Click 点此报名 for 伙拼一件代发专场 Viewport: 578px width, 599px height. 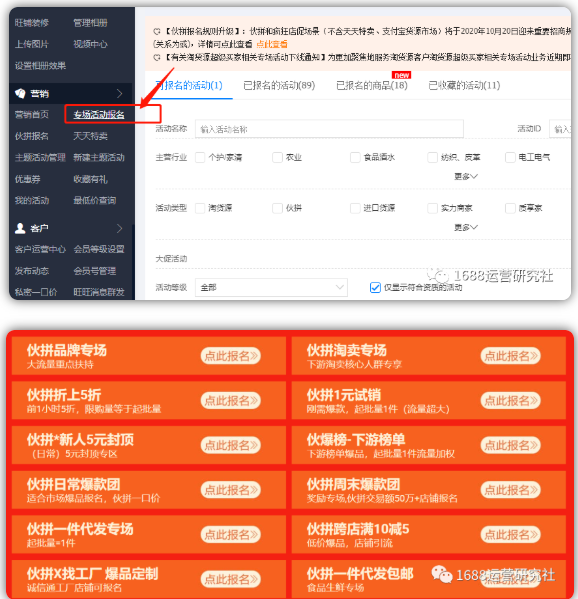click(x=231, y=534)
